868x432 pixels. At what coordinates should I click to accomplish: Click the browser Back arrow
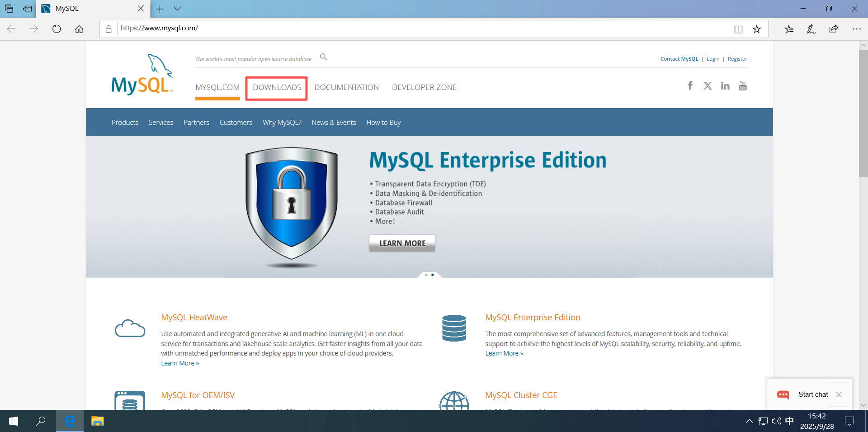pyautogui.click(x=11, y=29)
